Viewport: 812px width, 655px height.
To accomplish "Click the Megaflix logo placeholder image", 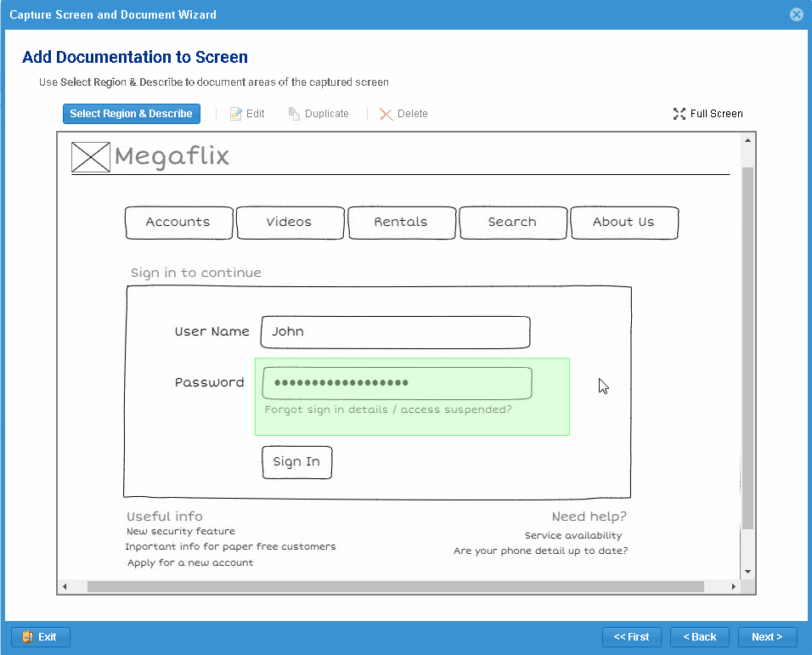I will point(90,157).
